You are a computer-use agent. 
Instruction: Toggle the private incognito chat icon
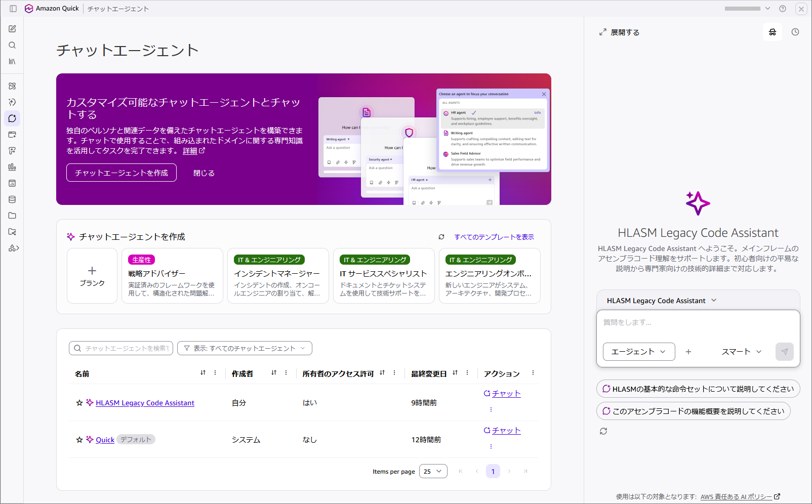(773, 32)
